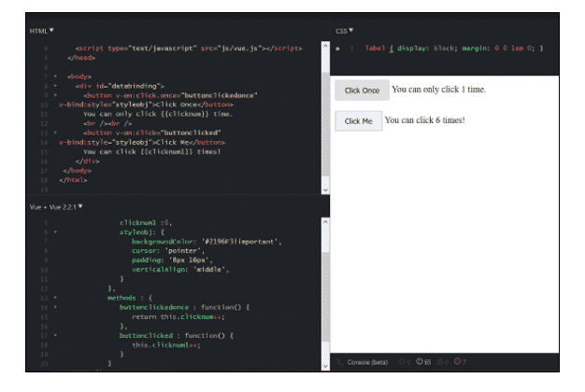Image resolution: width=585 pixels, height=392 pixels.
Task: Click the console info count icon showing 65
Action: coord(423,362)
